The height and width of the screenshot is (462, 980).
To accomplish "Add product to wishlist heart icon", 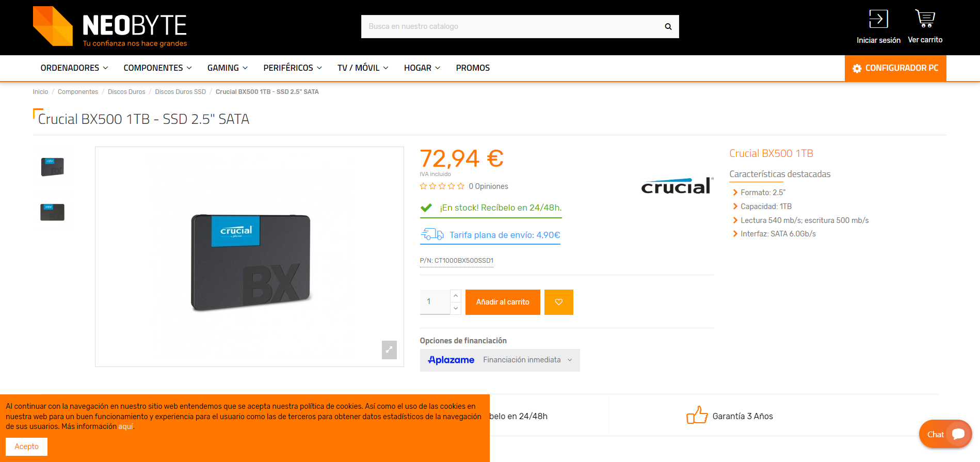I will 559,302.
